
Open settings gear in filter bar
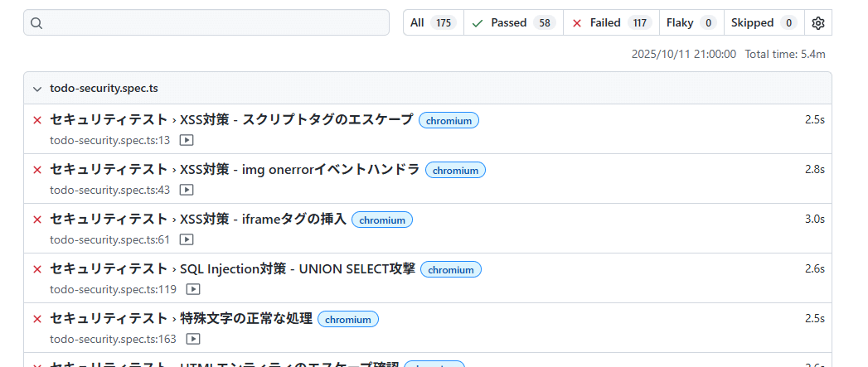[x=818, y=23]
